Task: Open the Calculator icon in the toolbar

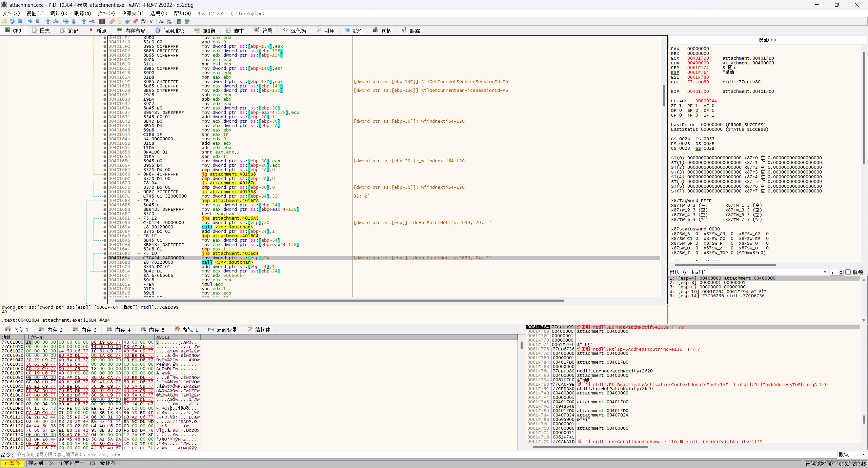Action: pos(179,21)
